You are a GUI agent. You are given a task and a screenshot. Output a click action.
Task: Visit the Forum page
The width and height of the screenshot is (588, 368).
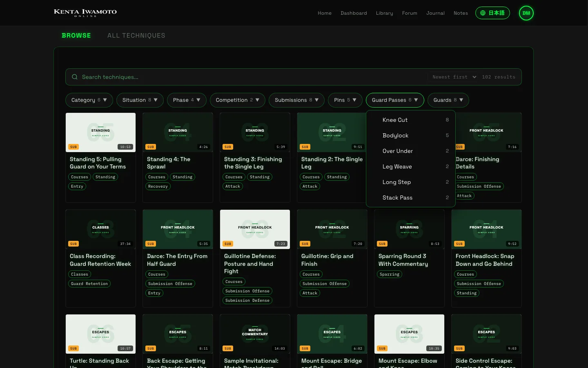point(410,13)
